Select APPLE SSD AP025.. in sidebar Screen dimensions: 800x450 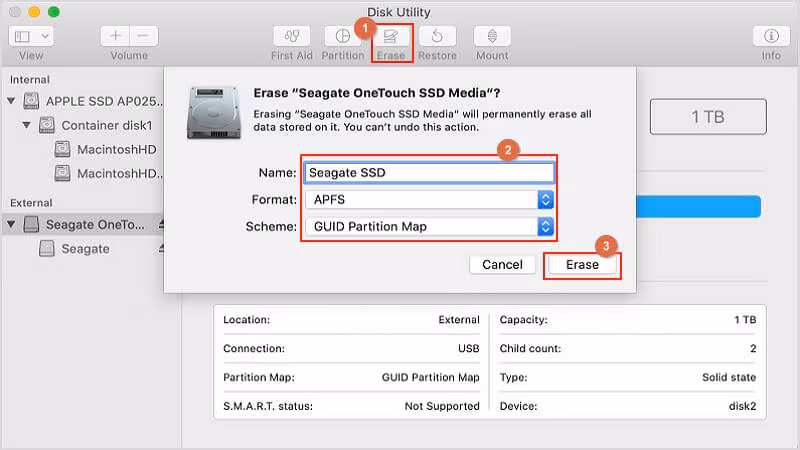(x=104, y=101)
